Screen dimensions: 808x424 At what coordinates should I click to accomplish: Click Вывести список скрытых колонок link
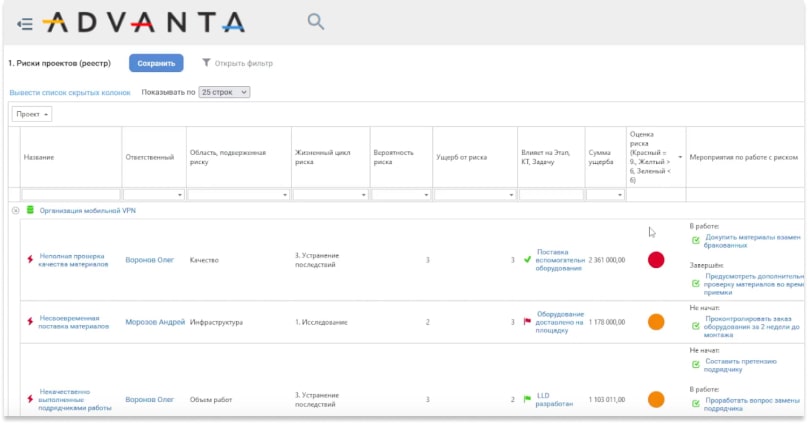[69, 92]
